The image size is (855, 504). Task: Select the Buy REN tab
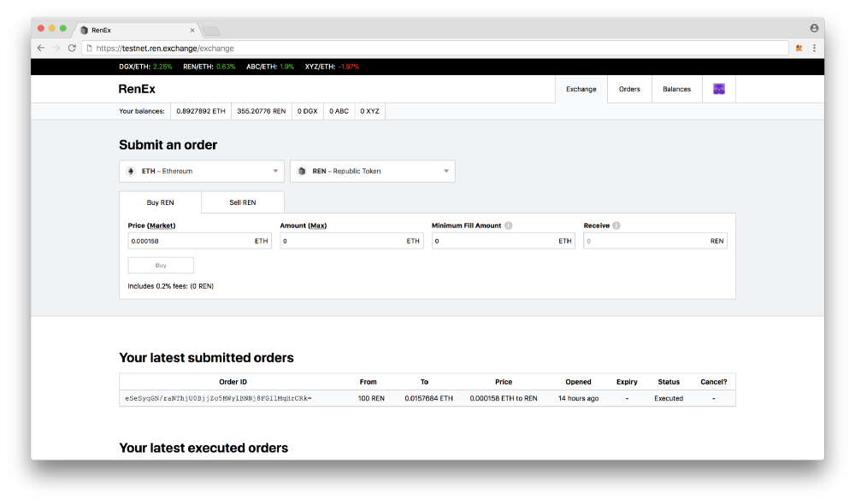[x=161, y=202]
